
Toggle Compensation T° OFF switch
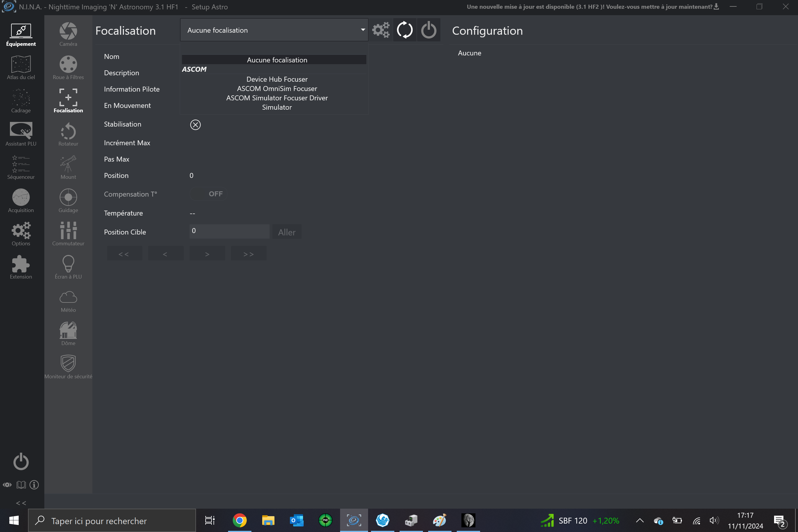click(x=208, y=194)
